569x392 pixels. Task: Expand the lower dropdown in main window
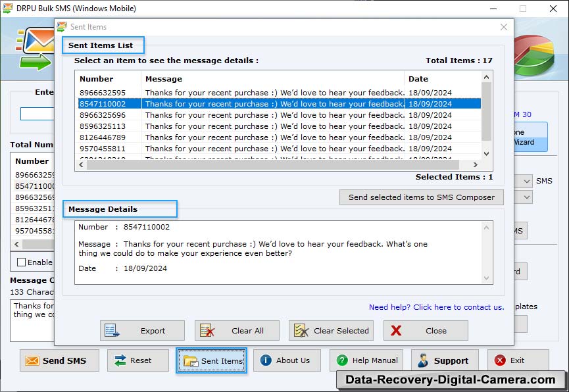tap(527, 197)
